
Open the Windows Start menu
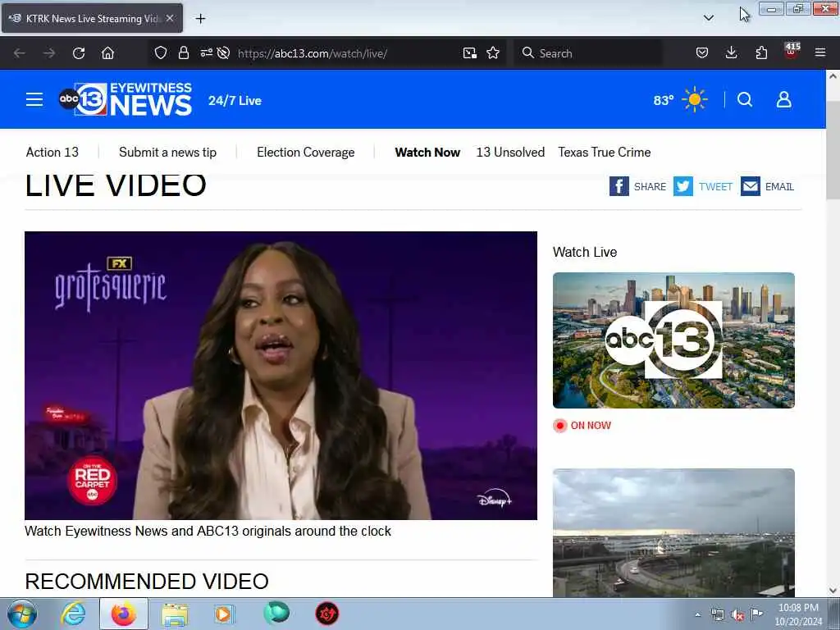(22, 614)
